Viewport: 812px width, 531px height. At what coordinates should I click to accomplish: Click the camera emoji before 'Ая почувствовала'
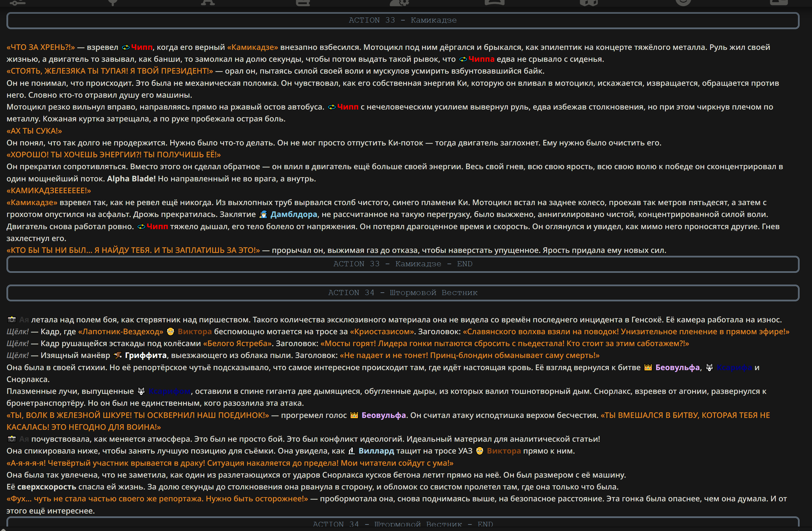[12, 439]
